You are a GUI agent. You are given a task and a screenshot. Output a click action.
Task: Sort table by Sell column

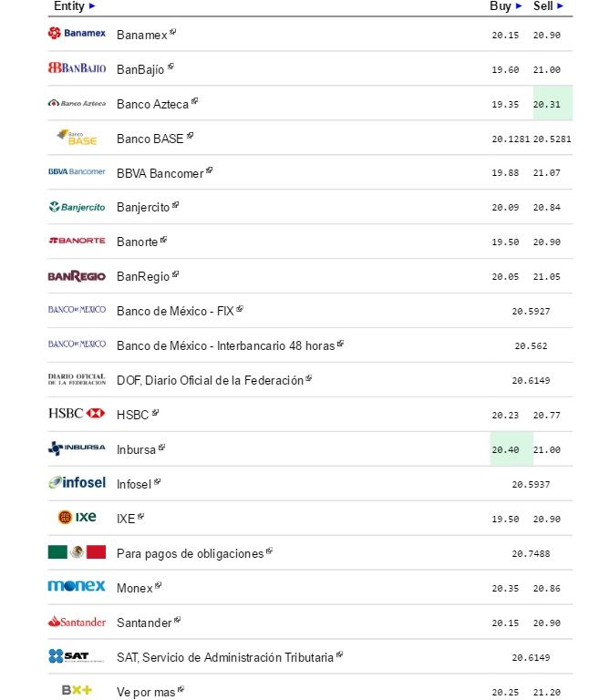point(549,6)
